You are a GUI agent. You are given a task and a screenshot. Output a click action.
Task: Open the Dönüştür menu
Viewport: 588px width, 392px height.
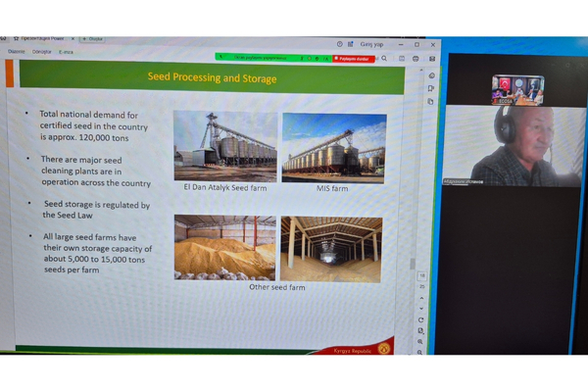(41, 52)
